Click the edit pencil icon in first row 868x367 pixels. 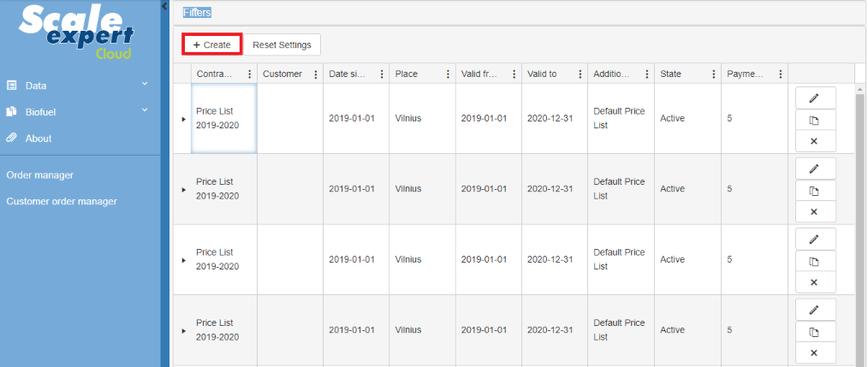tap(813, 98)
